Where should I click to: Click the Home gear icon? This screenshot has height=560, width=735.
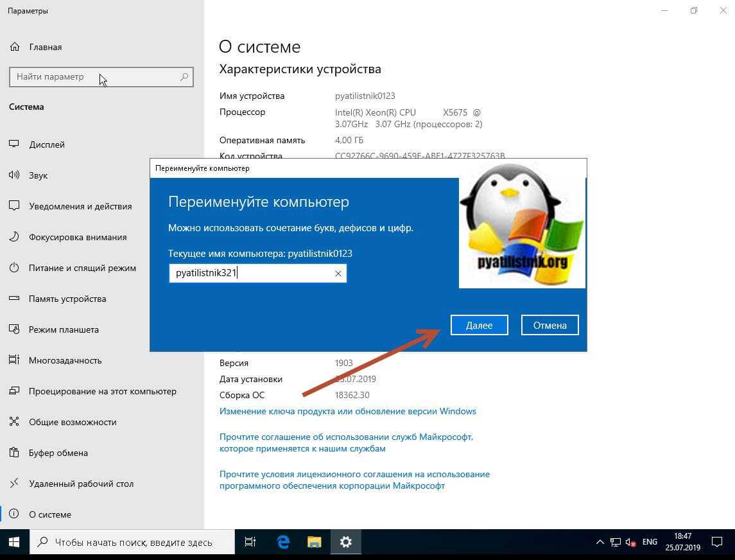pyautogui.click(x=14, y=47)
